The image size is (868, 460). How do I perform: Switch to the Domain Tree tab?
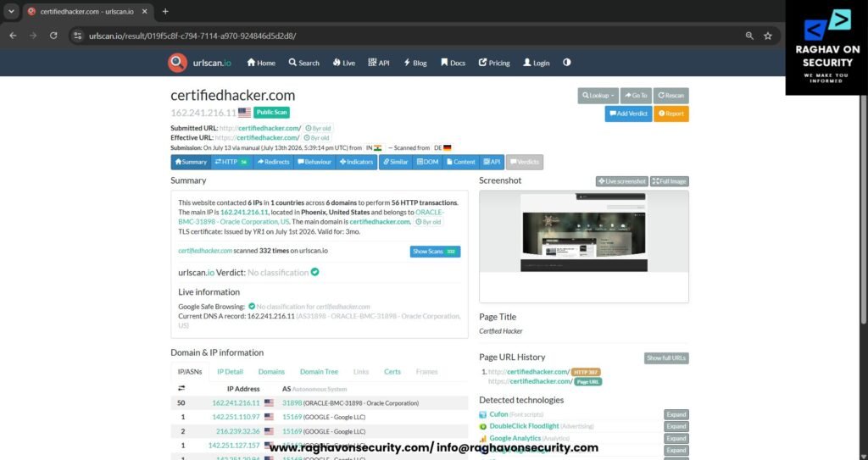pyautogui.click(x=319, y=372)
